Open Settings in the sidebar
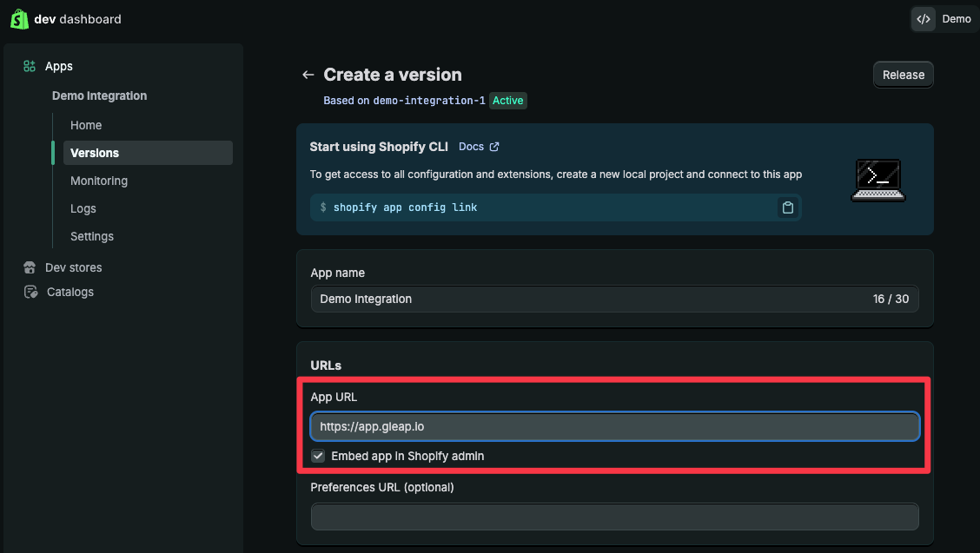 pyautogui.click(x=92, y=236)
